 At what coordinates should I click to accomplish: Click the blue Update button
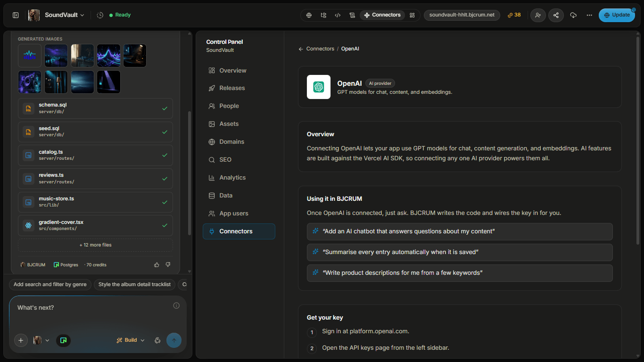pyautogui.click(x=617, y=15)
